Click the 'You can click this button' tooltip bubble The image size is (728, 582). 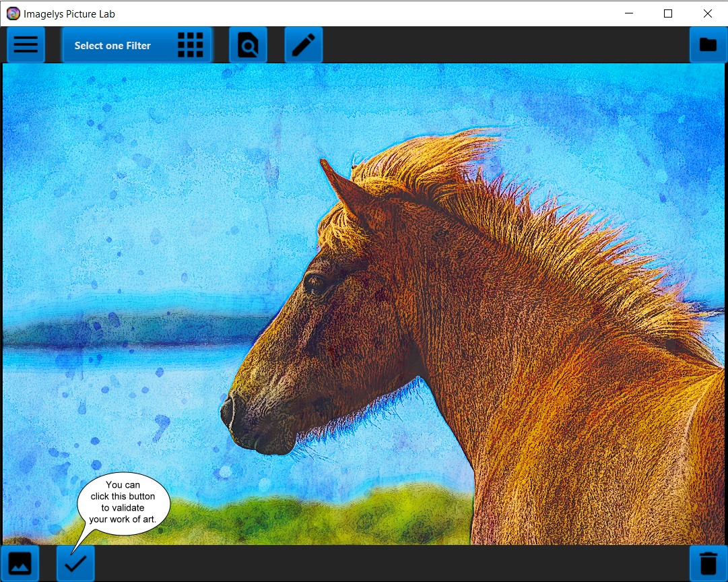(x=123, y=503)
